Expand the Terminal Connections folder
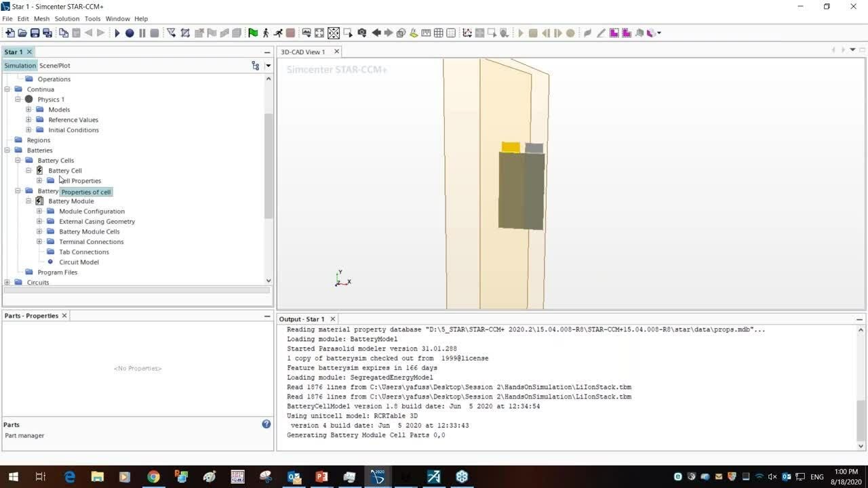Viewport: 868px width, 488px height. click(39, 242)
